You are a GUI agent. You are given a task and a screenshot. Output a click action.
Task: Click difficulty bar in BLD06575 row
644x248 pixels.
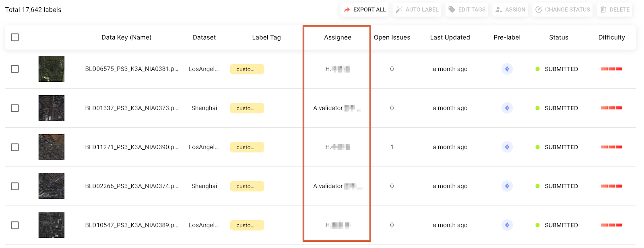point(612,69)
